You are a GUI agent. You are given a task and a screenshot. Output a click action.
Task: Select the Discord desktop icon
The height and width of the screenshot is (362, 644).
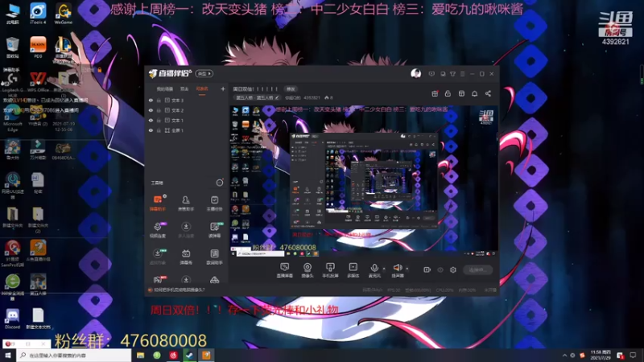pos(12,319)
